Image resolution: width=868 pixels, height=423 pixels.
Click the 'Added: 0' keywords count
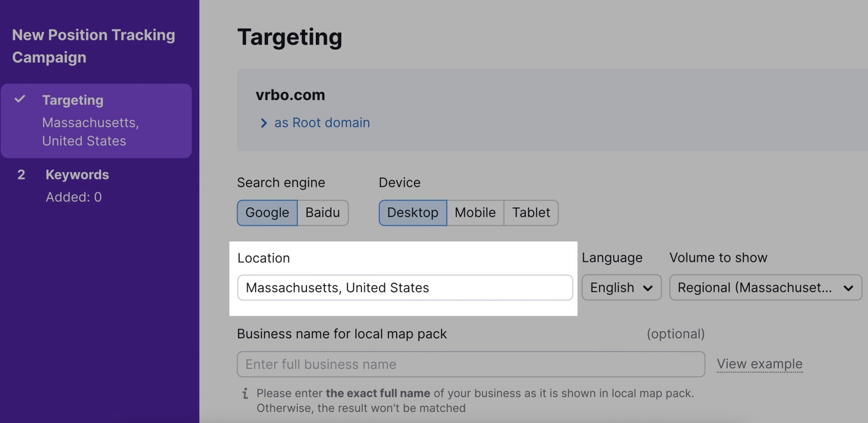click(x=74, y=197)
